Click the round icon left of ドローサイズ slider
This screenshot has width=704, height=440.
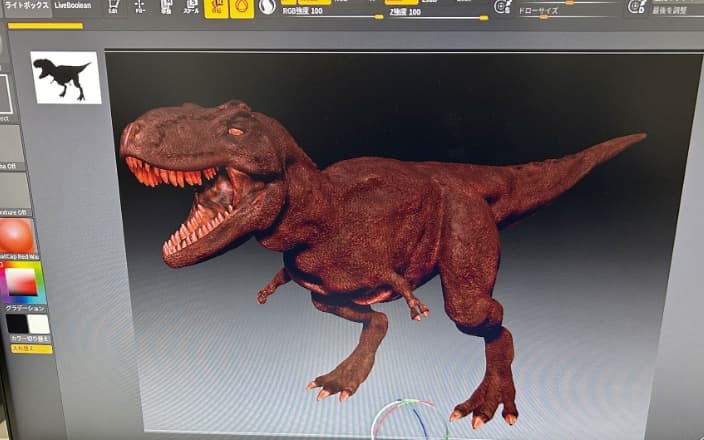click(x=503, y=7)
